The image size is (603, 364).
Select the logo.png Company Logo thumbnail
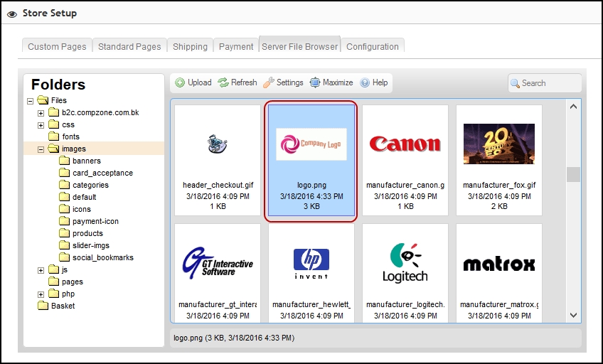311,160
